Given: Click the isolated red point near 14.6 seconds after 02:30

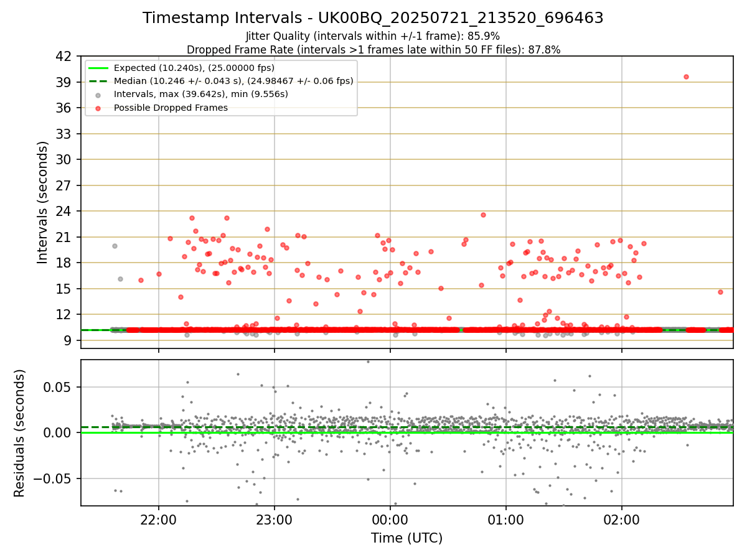Looking at the screenshot, I should [720, 292].
